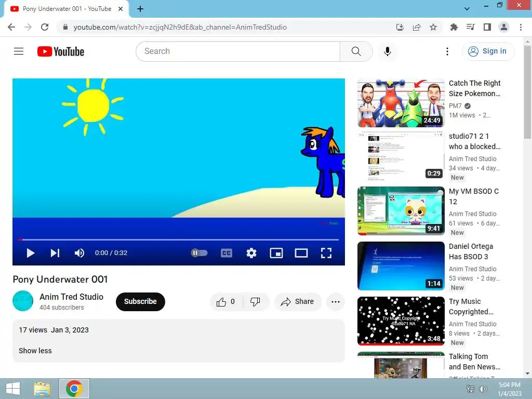Image resolution: width=532 pixels, height=399 pixels.
Task: Open Talking Tom and Ben News title
Action: (474, 362)
